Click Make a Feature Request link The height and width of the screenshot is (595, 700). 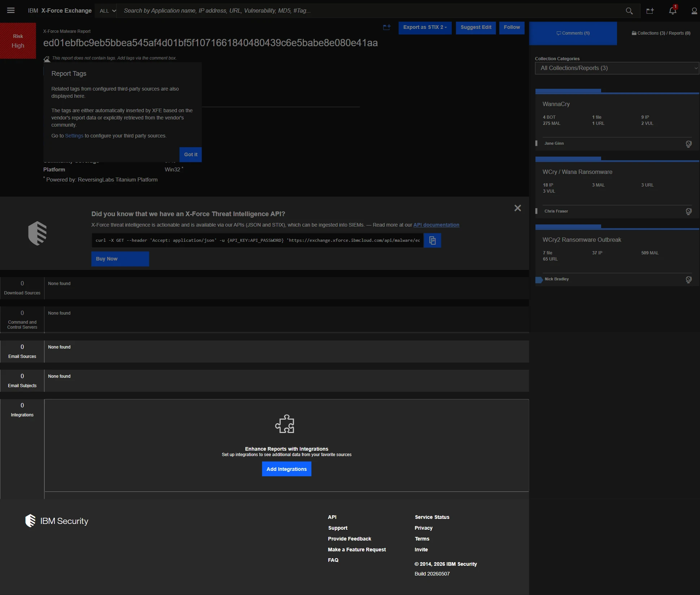(357, 550)
